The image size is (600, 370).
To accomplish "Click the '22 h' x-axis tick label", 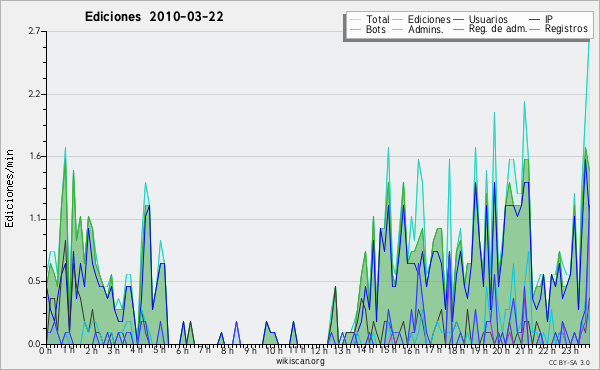I will click(546, 350).
